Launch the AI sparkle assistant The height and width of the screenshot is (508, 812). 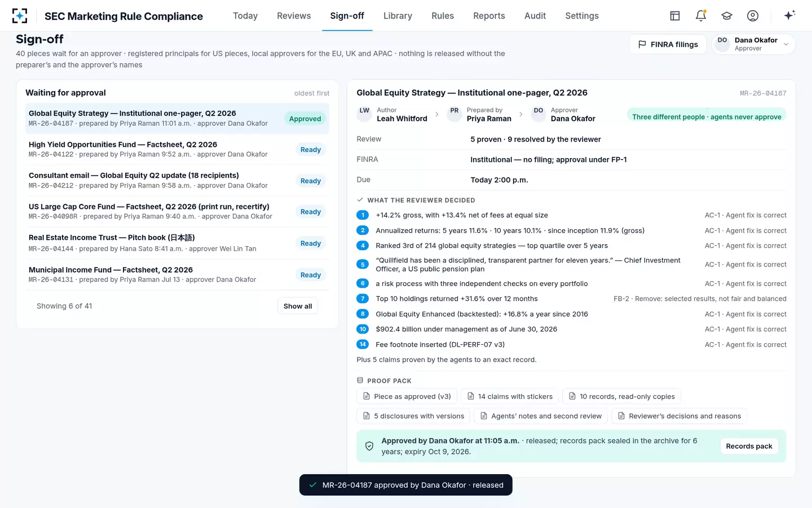789,15
